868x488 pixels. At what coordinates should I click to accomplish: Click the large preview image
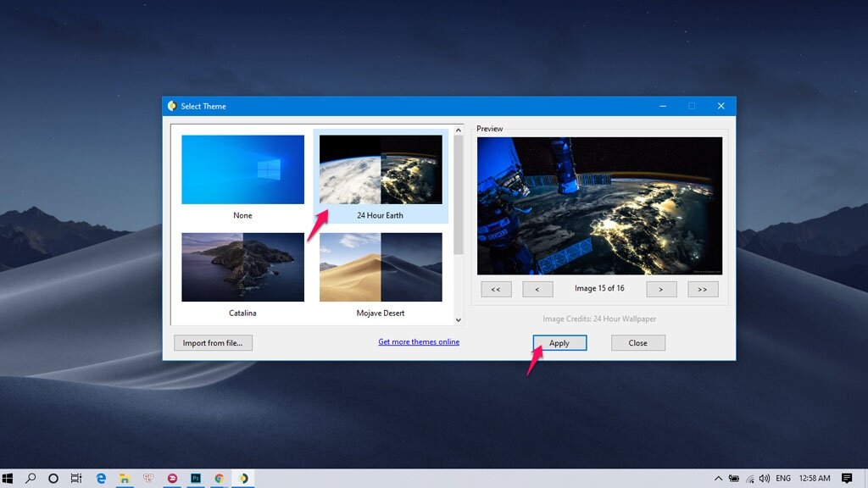tap(599, 206)
